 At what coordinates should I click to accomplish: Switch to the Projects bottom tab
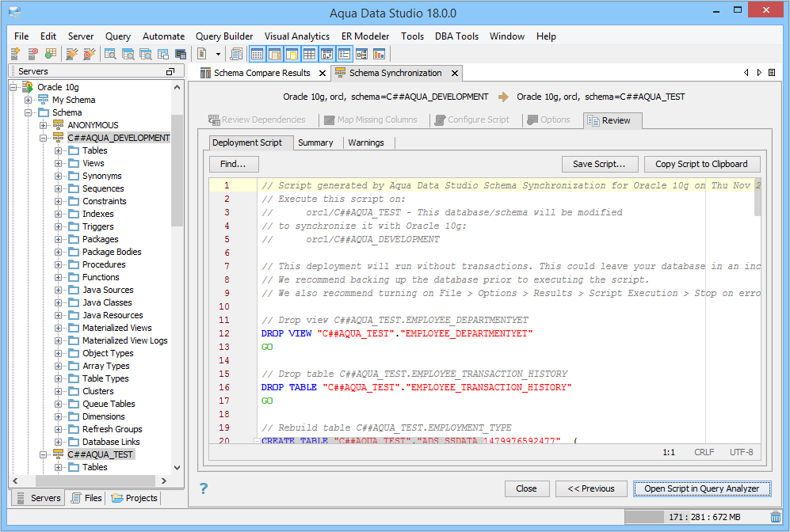coord(135,498)
